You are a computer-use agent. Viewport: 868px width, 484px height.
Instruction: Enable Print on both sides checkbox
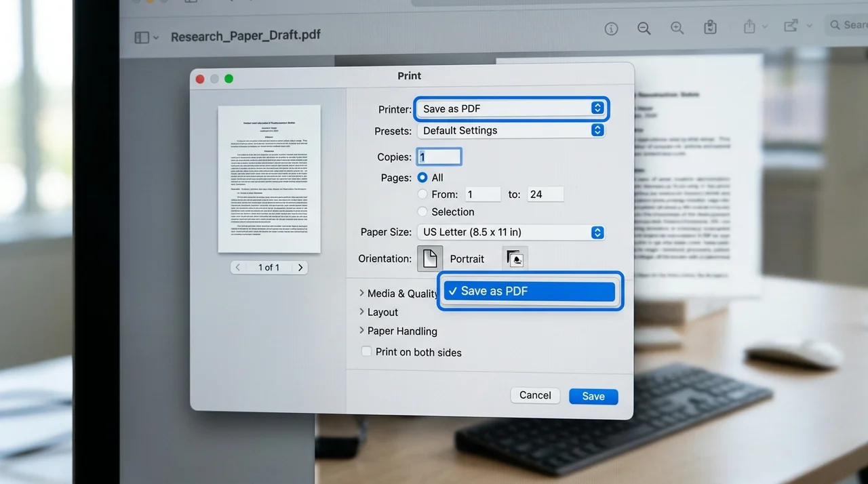coord(366,351)
